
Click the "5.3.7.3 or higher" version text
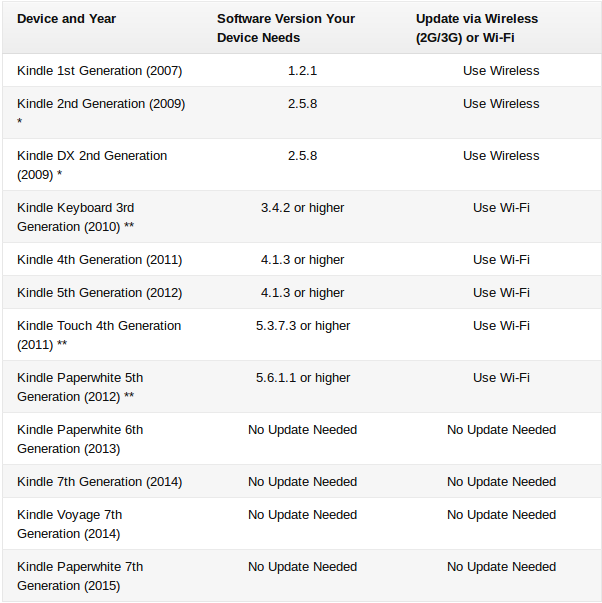click(302, 326)
